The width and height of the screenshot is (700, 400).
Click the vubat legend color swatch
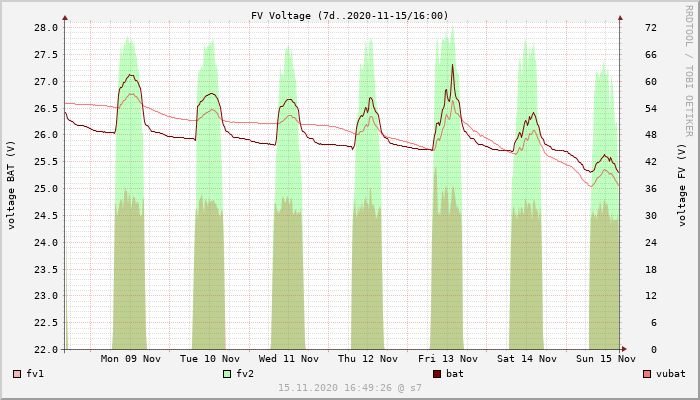(647, 374)
